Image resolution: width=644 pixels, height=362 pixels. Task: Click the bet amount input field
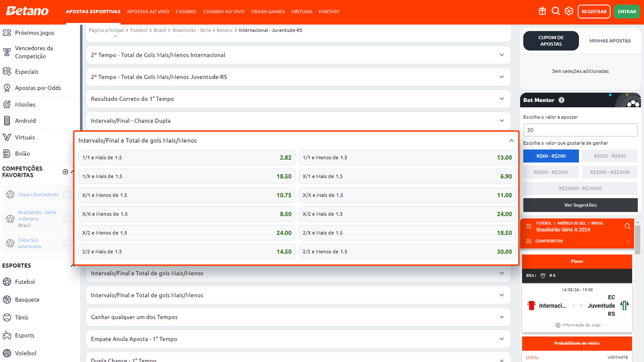click(x=580, y=130)
